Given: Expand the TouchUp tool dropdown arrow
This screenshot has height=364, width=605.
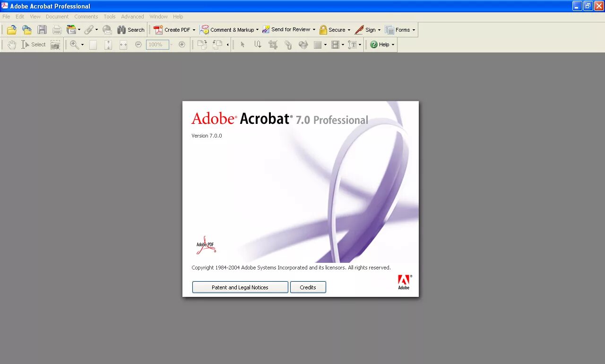Looking at the screenshot, I should click(x=360, y=44).
